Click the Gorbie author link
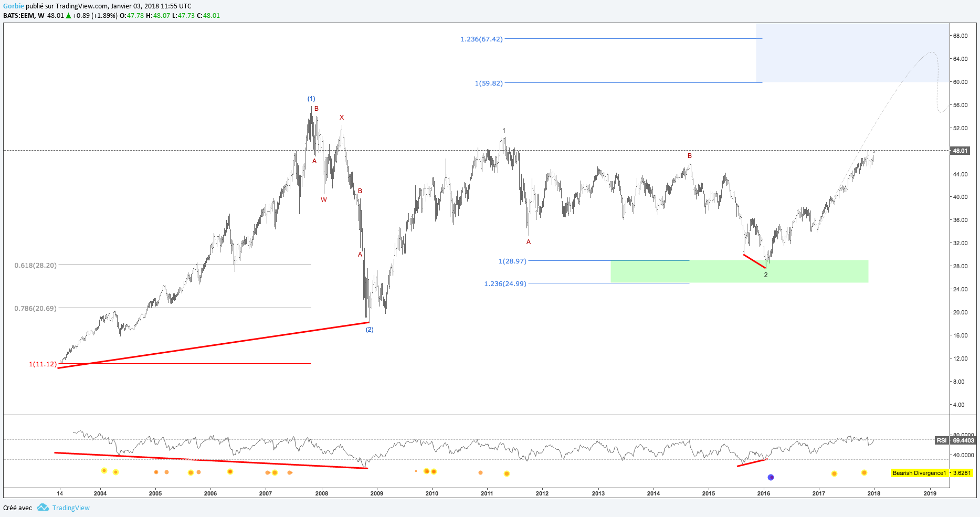The width and height of the screenshot is (980, 517). (14, 6)
